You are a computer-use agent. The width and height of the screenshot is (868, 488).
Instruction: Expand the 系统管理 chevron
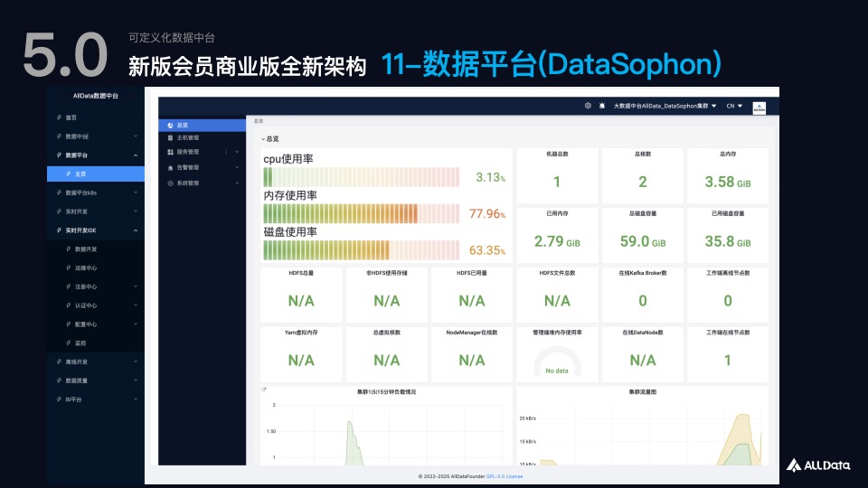pyautogui.click(x=237, y=183)
